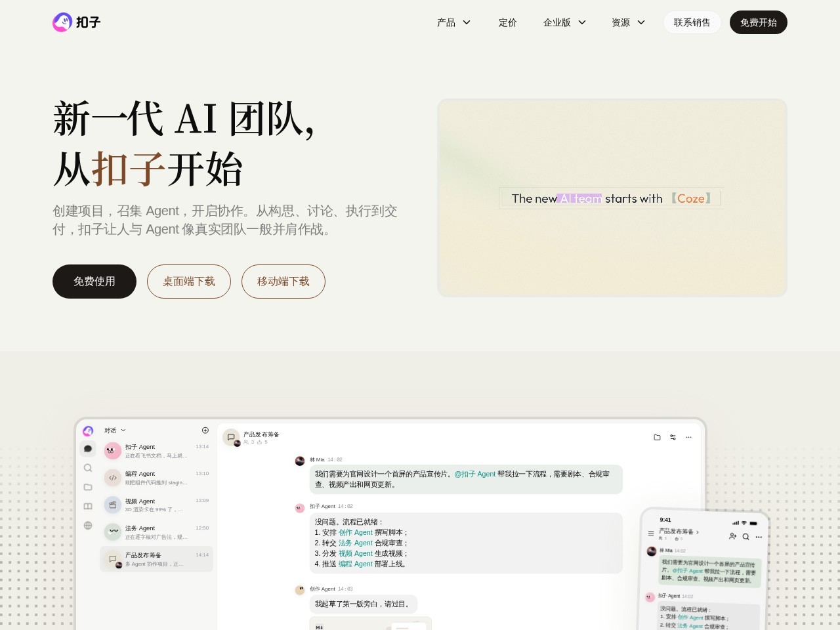Click the 【Coze】 text in hero animation
The height and width of the screenshot is (630, 840).
pos(691,198)
